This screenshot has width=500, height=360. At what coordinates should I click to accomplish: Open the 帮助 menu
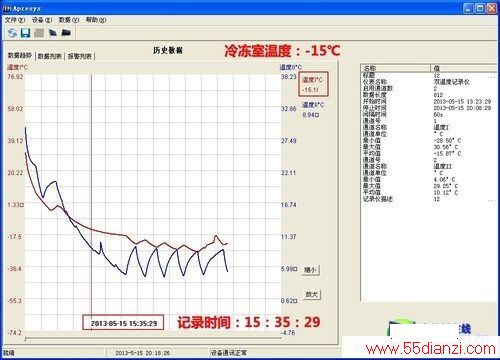tap(96, 20)
